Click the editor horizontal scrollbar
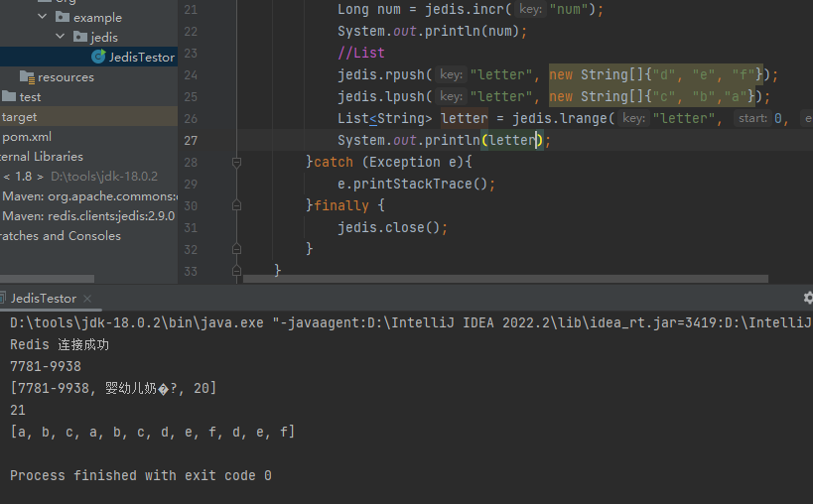The image size is (813, 504). pyautogui.click(x=496, y=279)
